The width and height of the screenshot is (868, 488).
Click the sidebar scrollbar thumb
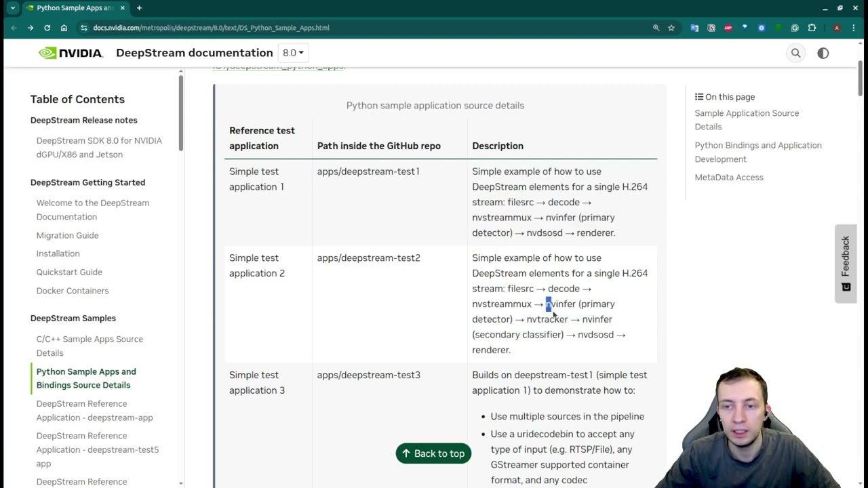tap(181, 113)
